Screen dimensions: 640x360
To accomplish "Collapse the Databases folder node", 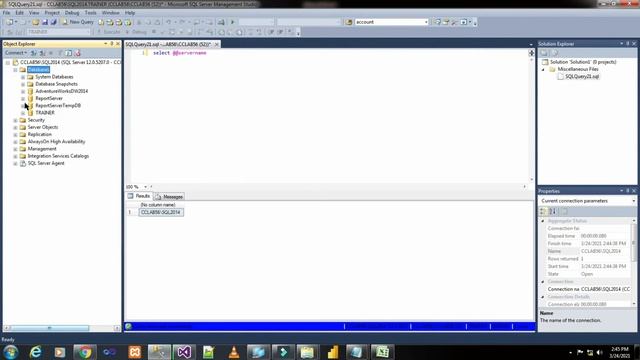I will [16, 70].
